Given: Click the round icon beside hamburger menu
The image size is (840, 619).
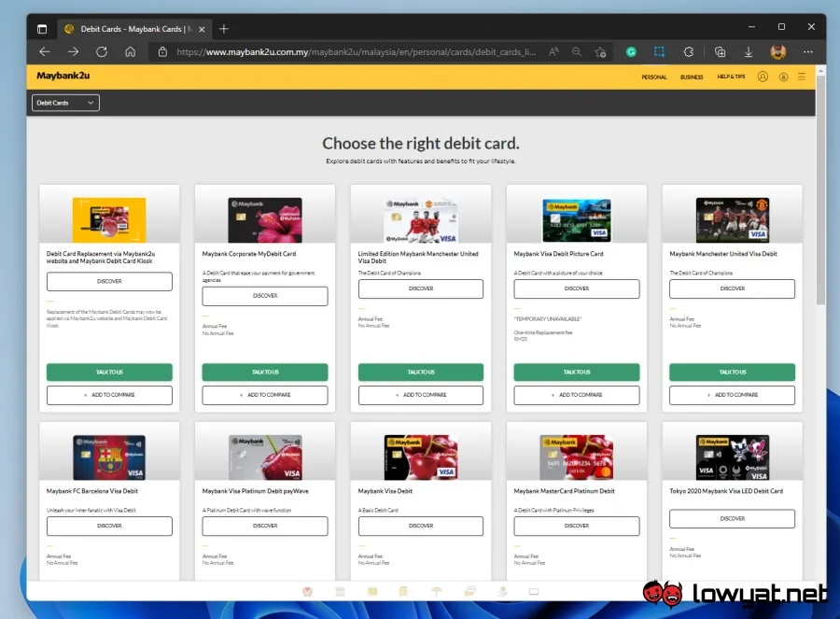Looking at the screenshot, I should click(x=783, y=77).
